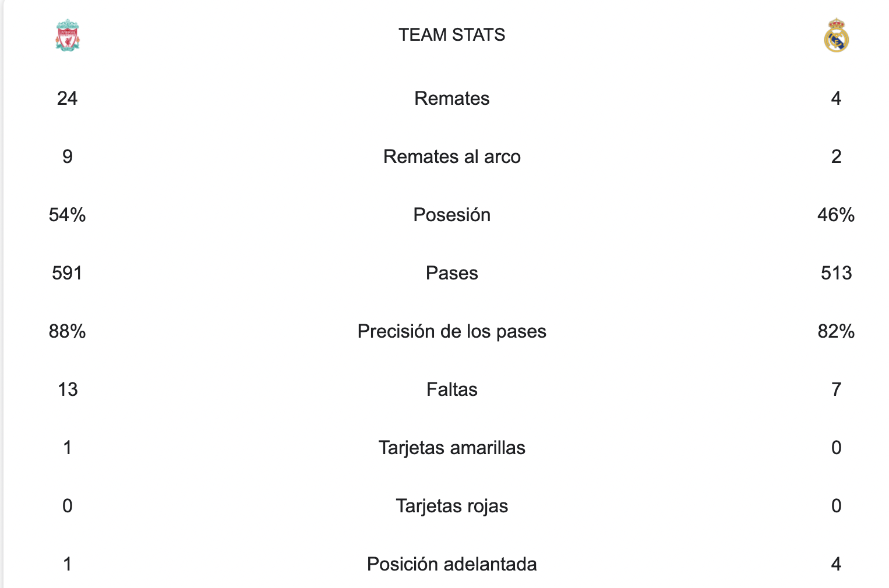Viewport: 889px width, 588px height.
Task: Select the Tarjetas rojas label
Action: (x=451, y=506)
